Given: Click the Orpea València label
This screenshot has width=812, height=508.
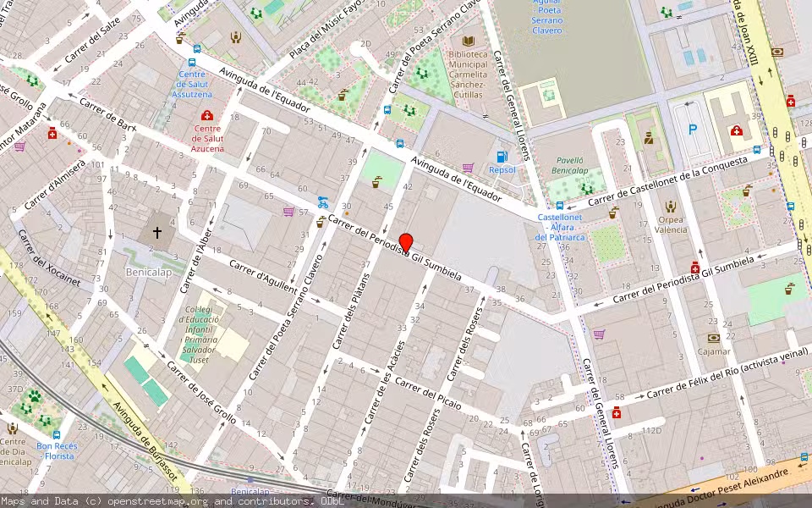Looking at the screenshot, I should [671, 225].
